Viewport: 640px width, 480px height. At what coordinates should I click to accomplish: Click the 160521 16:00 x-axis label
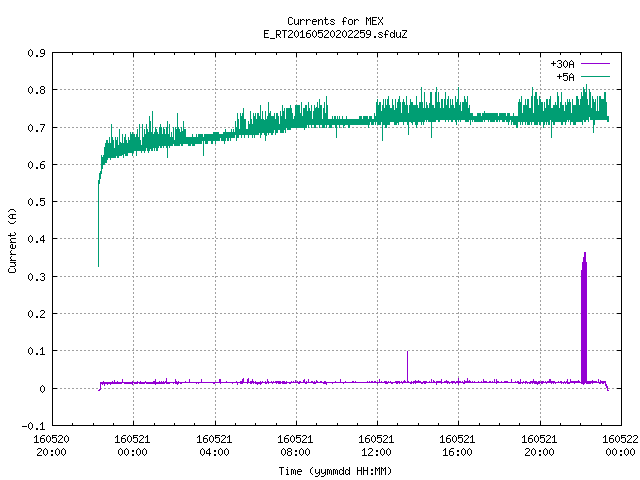click(x=457, y=446)
